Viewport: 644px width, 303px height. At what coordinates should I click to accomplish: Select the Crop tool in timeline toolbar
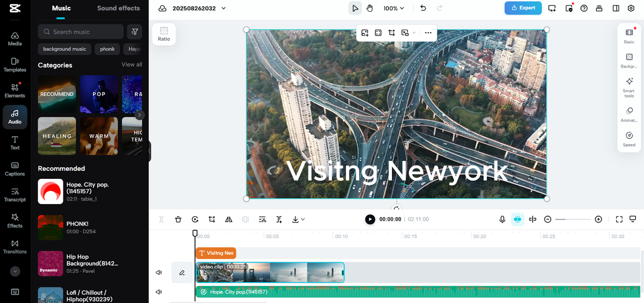coord(212,220)
